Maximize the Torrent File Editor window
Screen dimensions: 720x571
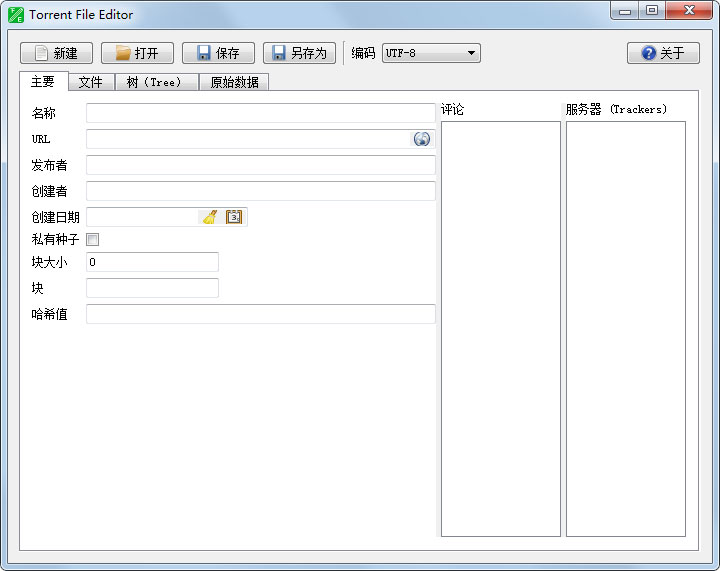[x=652, y=11]
